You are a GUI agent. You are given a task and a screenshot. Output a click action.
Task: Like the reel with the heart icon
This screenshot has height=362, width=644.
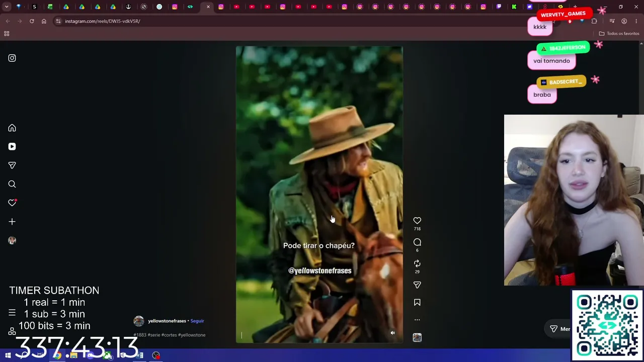coord(417,221)
